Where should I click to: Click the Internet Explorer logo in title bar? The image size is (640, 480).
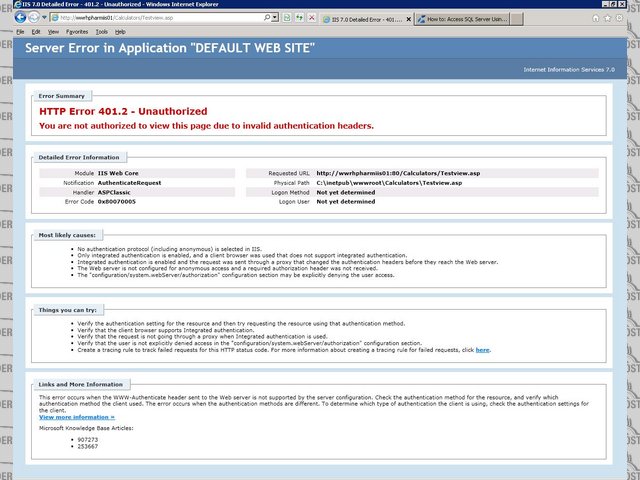click(x=18, y=4)
